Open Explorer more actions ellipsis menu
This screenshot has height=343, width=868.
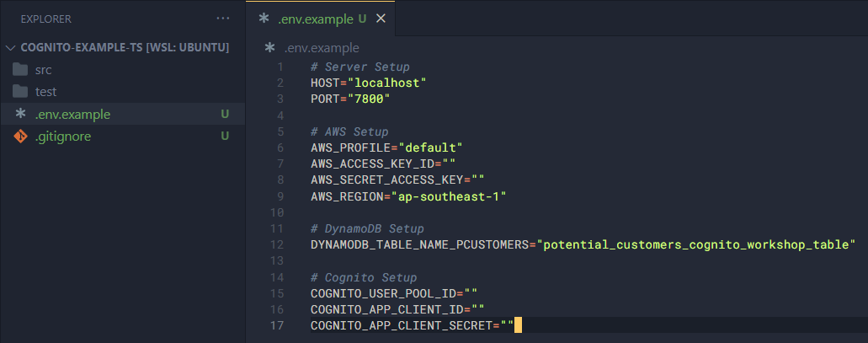222,18
